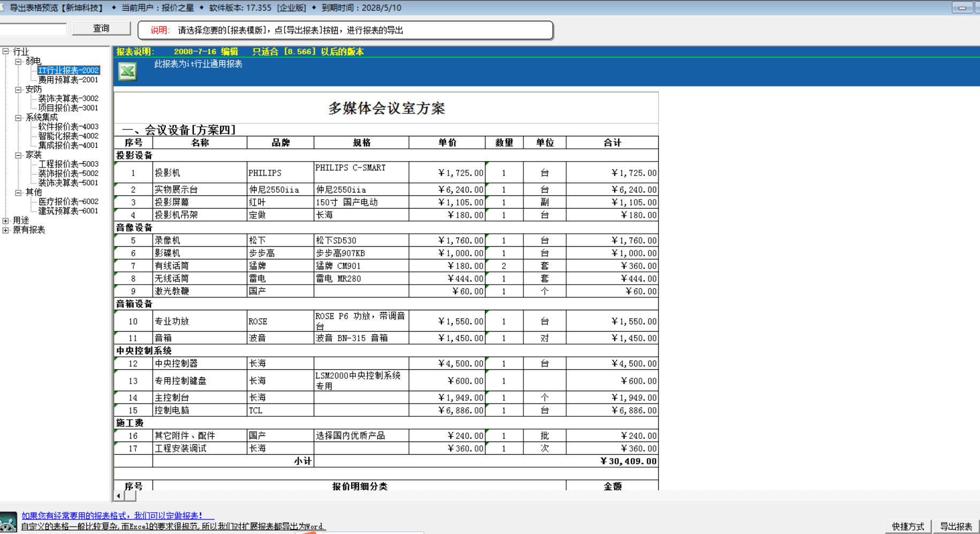This screenshot has height=534, width=980.
Task: Click the 报价明细分类 header cell
Action: [x=360, y=486]
